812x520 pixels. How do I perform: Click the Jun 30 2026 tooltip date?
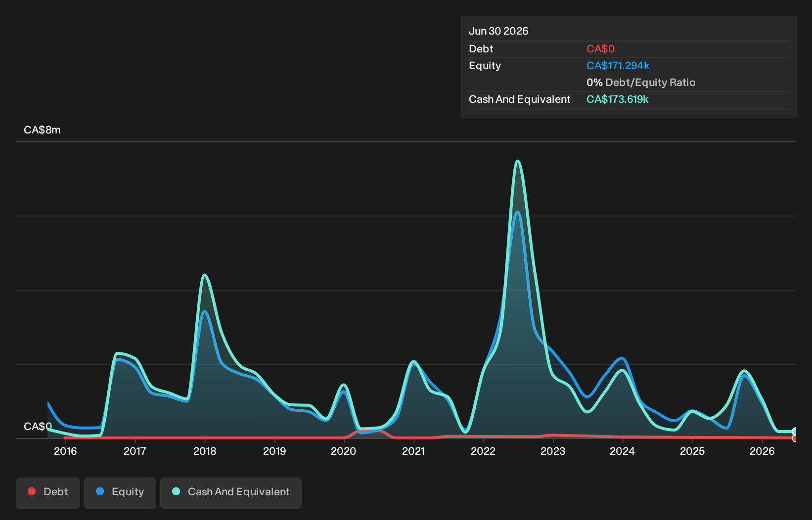coord(498,31)
